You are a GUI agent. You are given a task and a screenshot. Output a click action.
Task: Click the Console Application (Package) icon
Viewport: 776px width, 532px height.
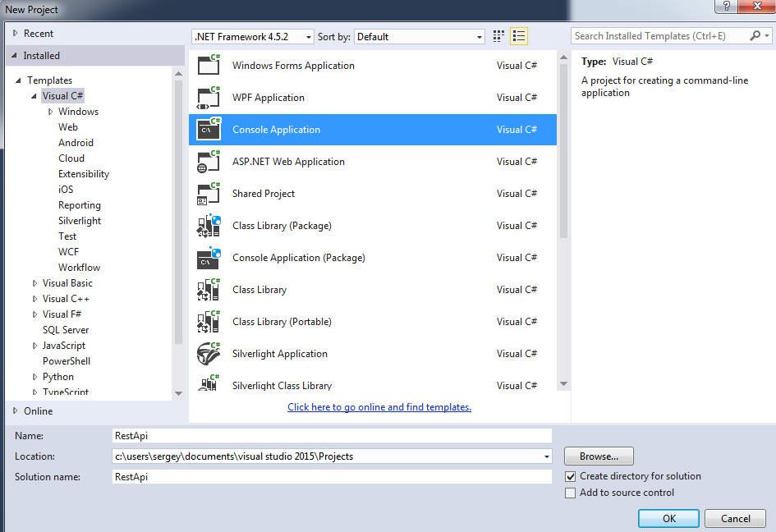[209, 257]
